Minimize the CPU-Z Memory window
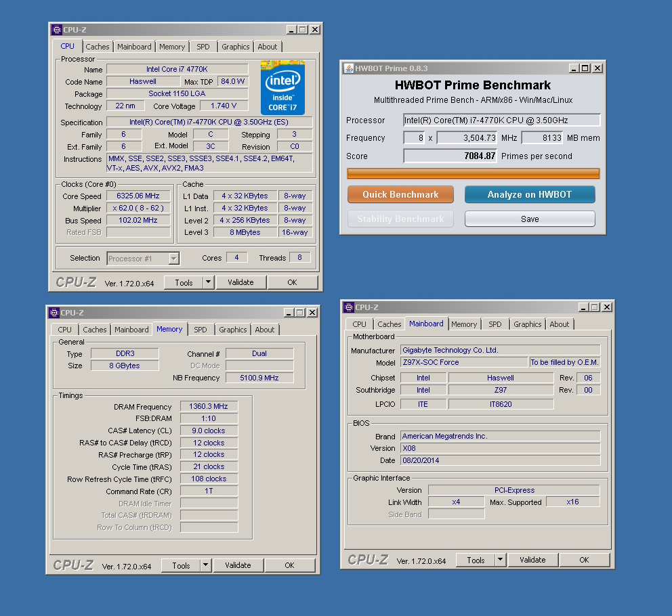 point(289,313)
